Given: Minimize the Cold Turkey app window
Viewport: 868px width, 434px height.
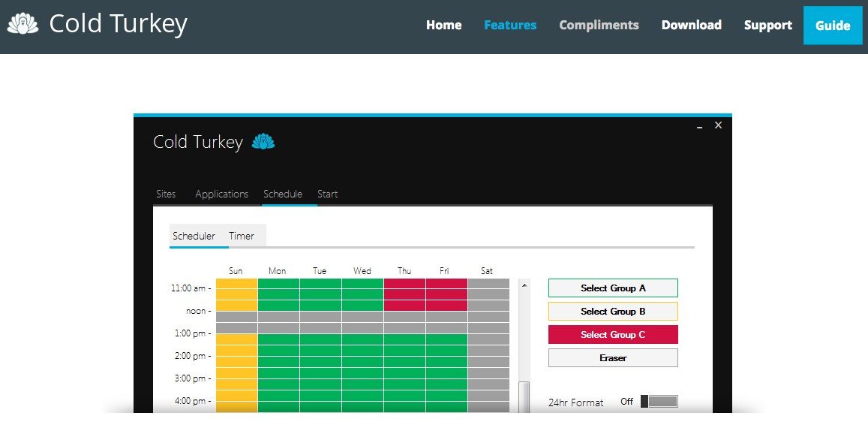Looking at the screenshot, I should point(700,126).
